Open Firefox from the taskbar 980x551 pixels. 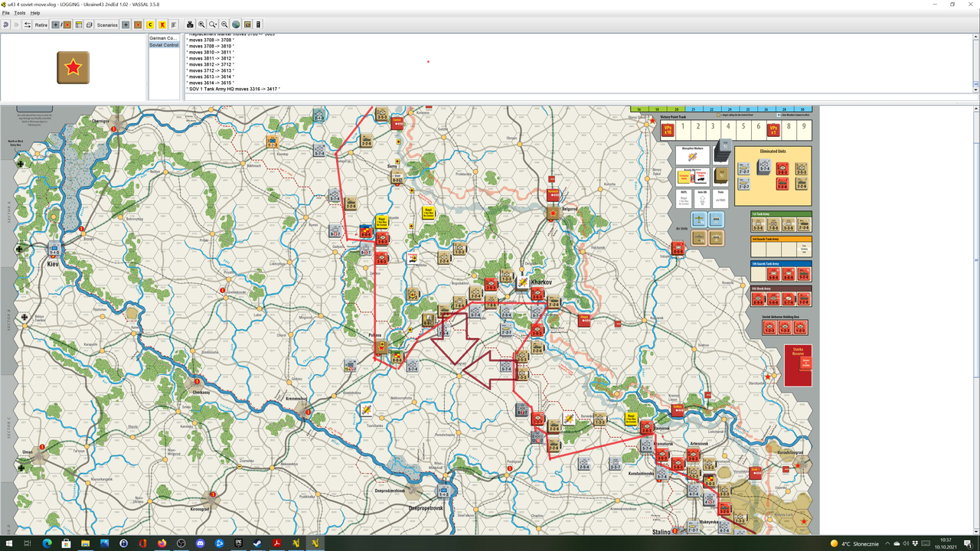(162, 543)
